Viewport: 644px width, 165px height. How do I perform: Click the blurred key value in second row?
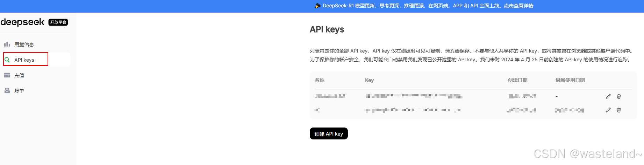point(413,110)
